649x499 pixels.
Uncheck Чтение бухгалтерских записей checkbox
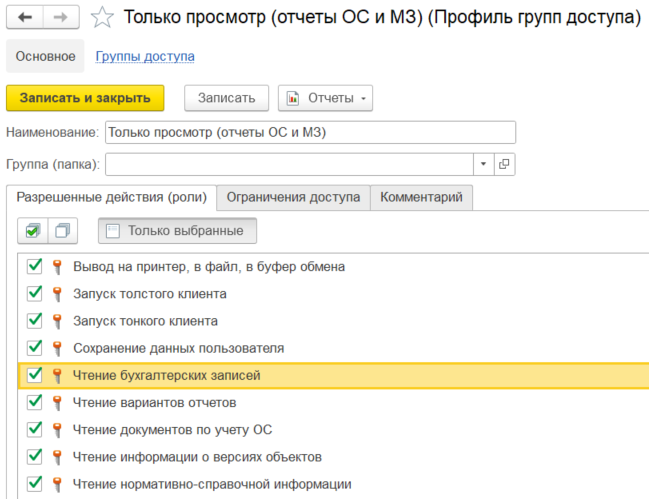35,376
